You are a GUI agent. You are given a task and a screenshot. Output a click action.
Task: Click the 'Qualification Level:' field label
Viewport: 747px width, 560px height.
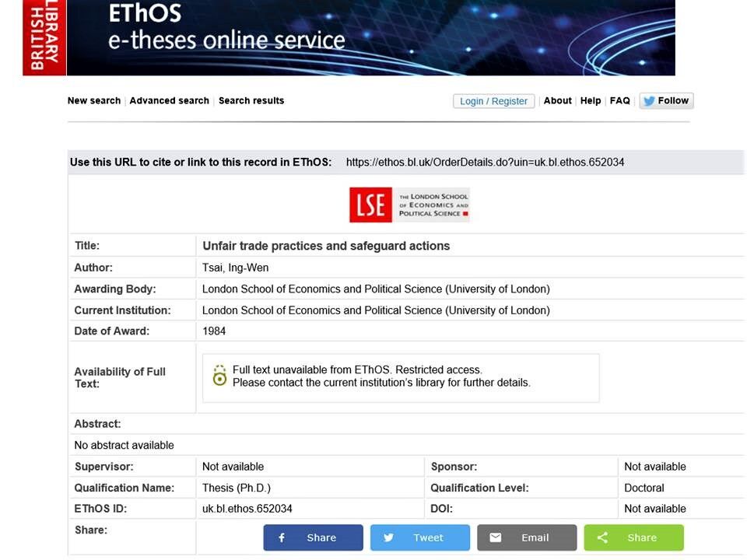(x=480, y=488)
